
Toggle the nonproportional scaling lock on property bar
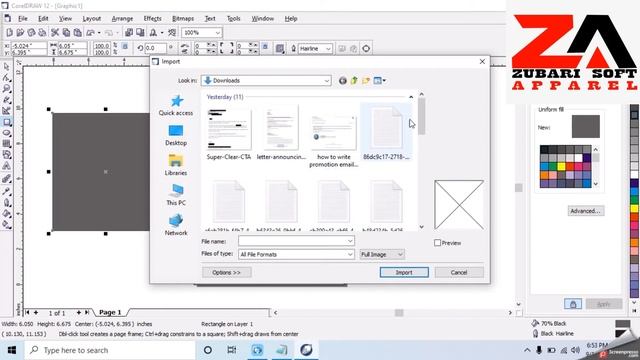pyautogui.click(x=125, y=47)
